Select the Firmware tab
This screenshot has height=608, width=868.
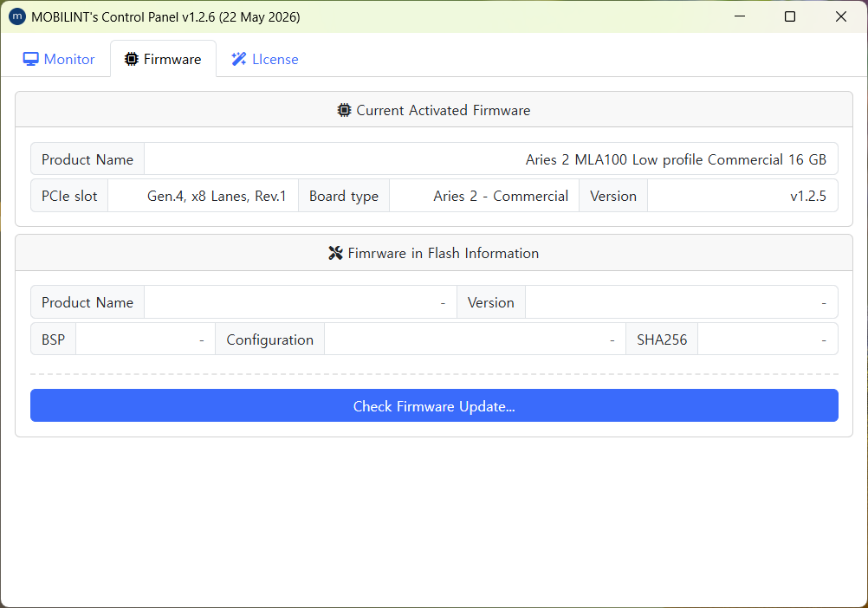[x=164, y=59]
